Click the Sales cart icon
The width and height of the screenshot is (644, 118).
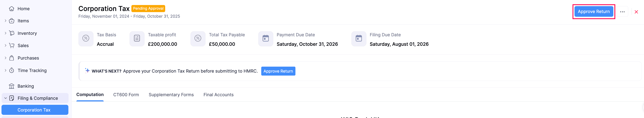point(12,45)
